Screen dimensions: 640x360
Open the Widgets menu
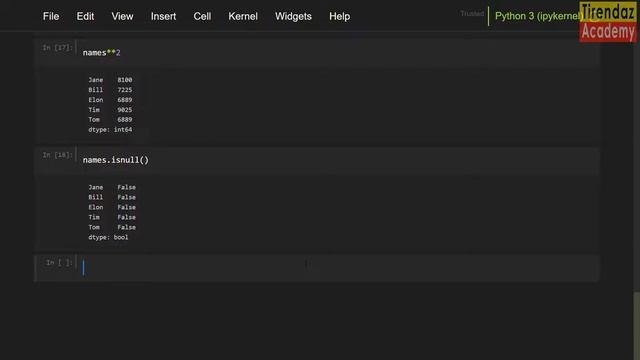coord(293,16)
